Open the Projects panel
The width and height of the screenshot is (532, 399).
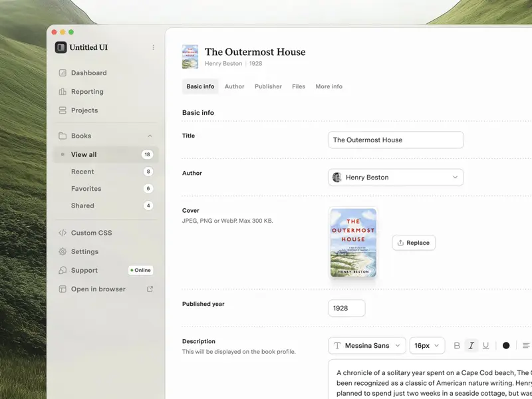[x=82, y=110]
